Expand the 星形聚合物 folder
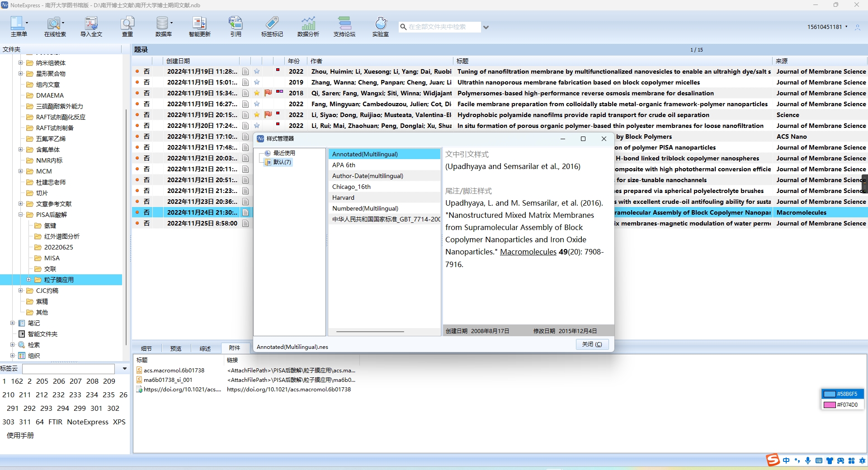Image resolution: width=868 pixels, height=470 pixels. 20,74
